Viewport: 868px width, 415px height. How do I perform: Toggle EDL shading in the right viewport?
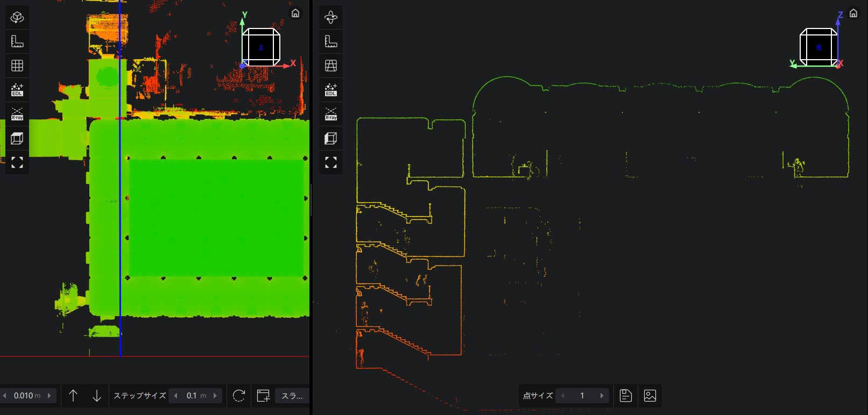(331, 90)
